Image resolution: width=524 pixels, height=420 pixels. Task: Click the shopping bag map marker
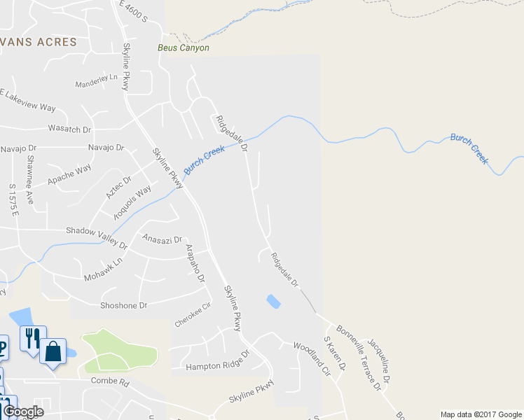pos(53,353)
